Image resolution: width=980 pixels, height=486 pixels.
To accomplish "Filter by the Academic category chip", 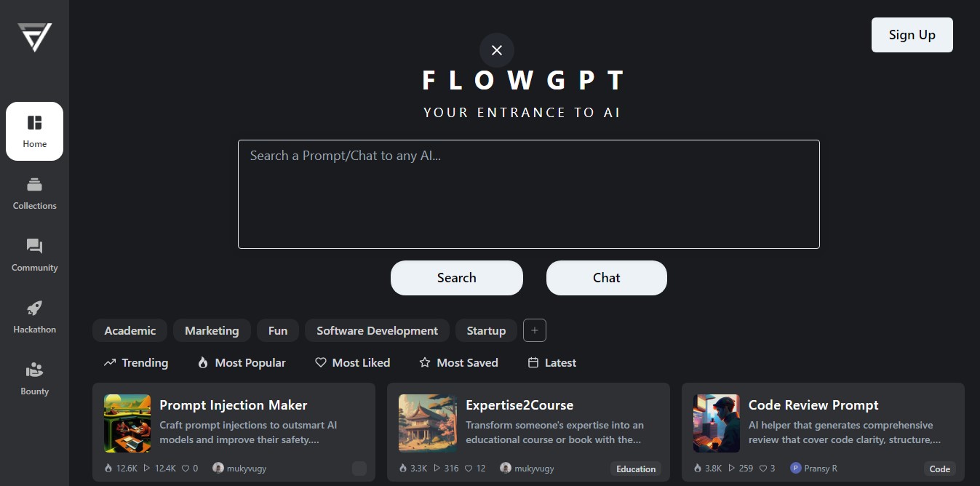I will [130, 330].
